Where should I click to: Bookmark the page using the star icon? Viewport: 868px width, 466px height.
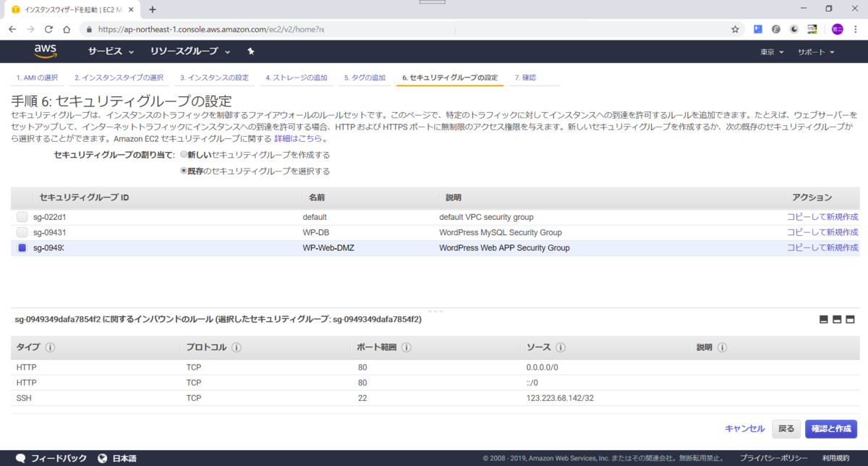pos(734,29)
